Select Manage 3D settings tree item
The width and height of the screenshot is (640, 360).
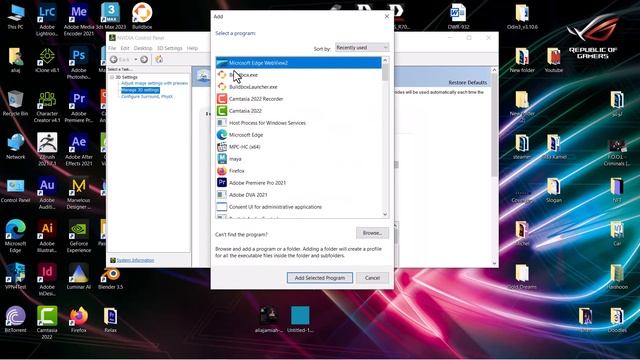[140, 90]
